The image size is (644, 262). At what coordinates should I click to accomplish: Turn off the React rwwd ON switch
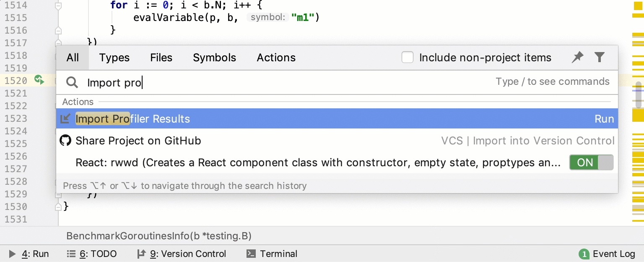(x=591, y=162)
